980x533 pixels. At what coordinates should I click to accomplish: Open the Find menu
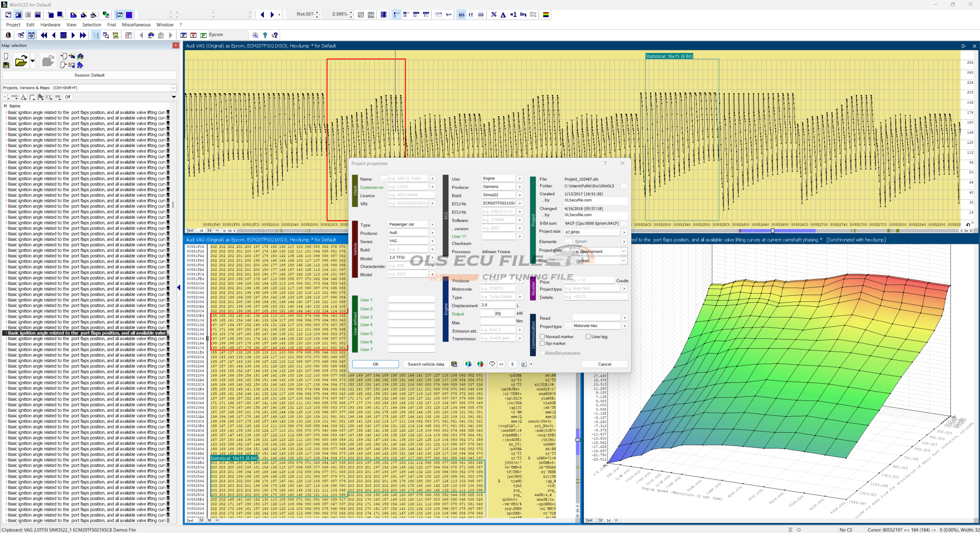coord(111,25)
